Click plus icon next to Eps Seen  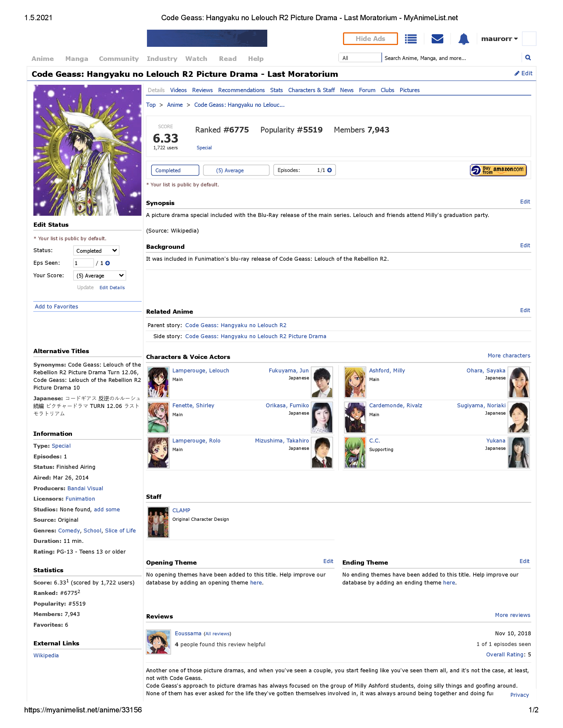(x=107, y=263)
